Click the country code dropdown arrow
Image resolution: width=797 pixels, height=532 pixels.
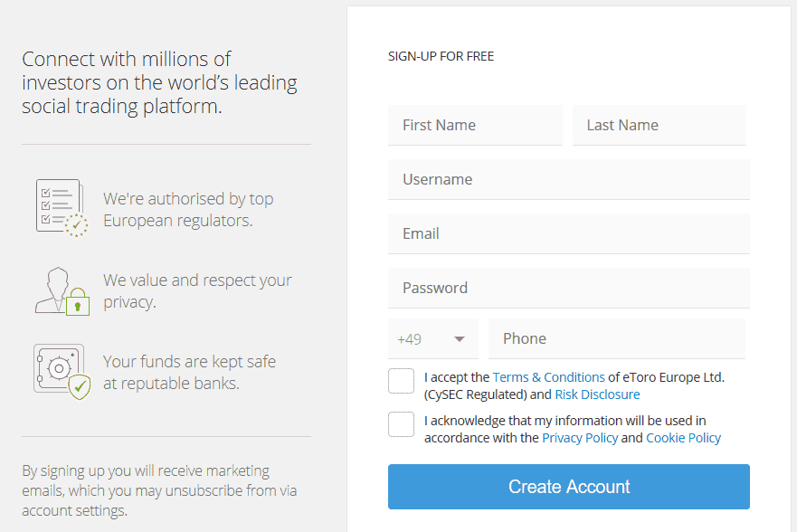click(460, 339)
